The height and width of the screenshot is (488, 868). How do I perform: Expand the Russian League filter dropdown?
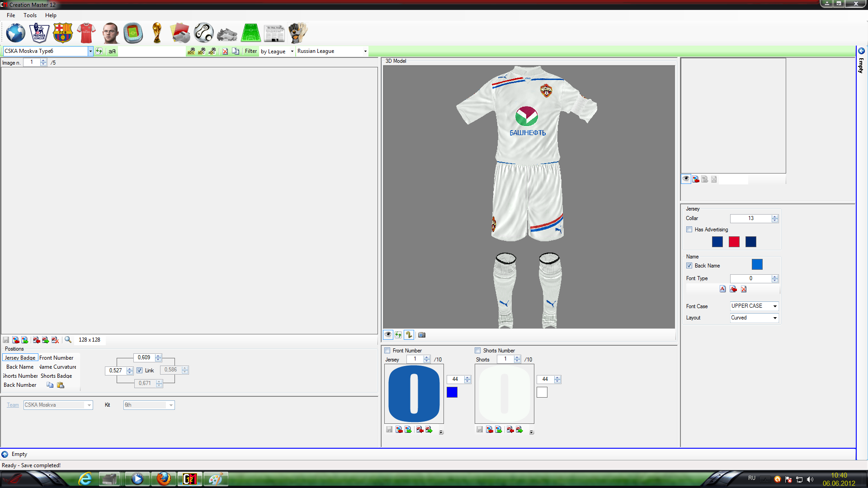click(x=365, y=52)
